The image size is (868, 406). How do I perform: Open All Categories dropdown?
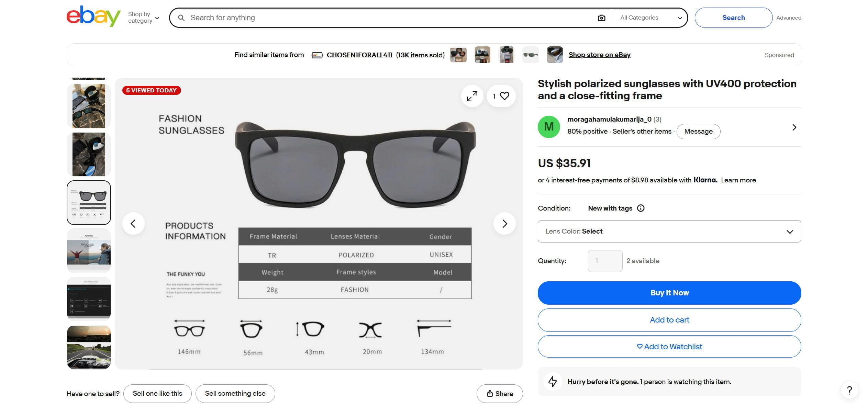point(651,18)
